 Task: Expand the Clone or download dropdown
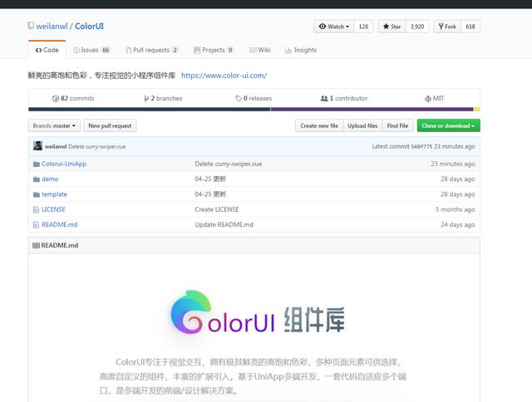[x=449, y=125]
